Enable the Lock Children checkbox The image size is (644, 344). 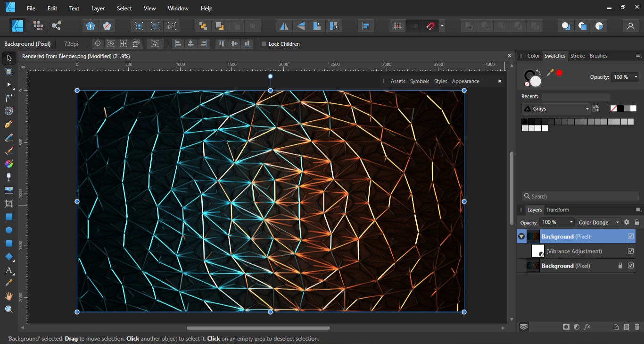pos(264,44)
